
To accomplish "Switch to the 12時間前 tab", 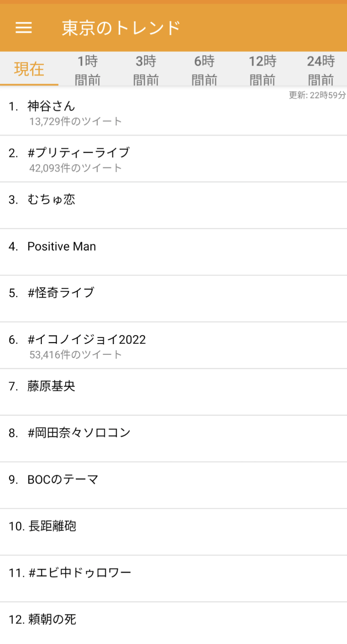I will 263,70.
